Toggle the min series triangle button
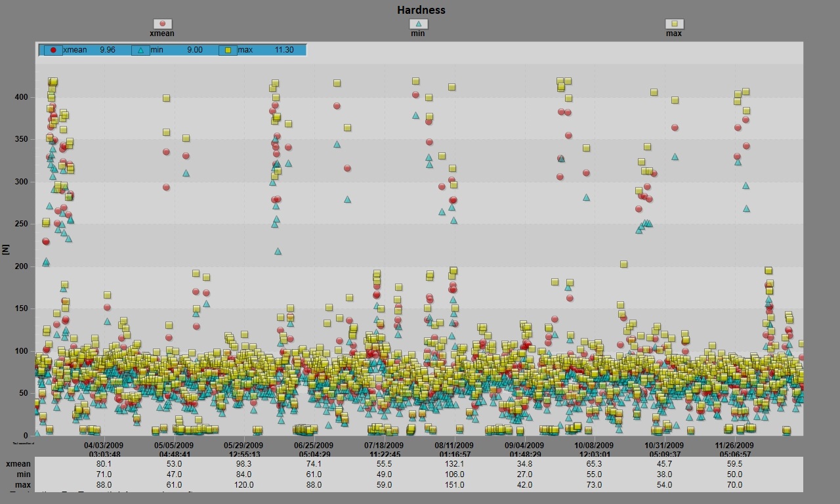Image resolution: width=840 pixels, height=504 pixels. coord(418,24)
